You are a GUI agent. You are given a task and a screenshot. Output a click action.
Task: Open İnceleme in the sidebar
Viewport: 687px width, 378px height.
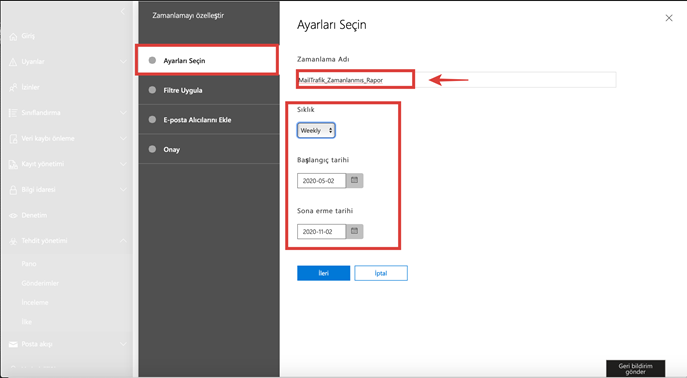pyautogui.click(x=35, y=303)
